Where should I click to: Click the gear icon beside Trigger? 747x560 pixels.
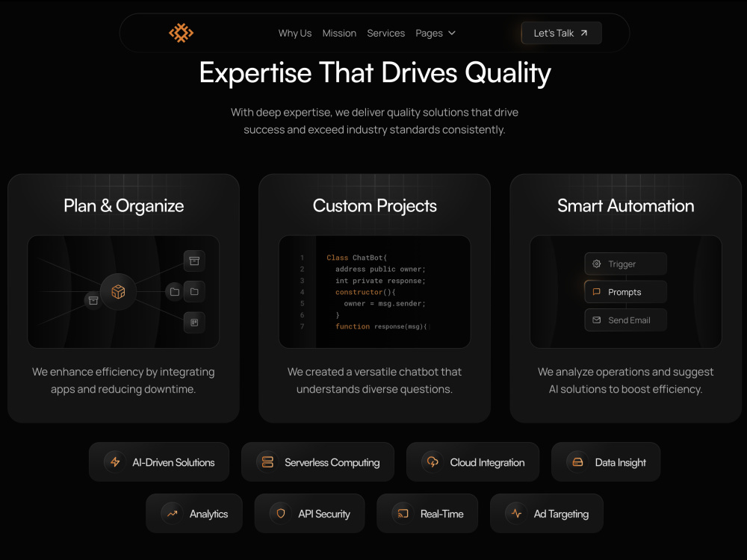point(596,264)
